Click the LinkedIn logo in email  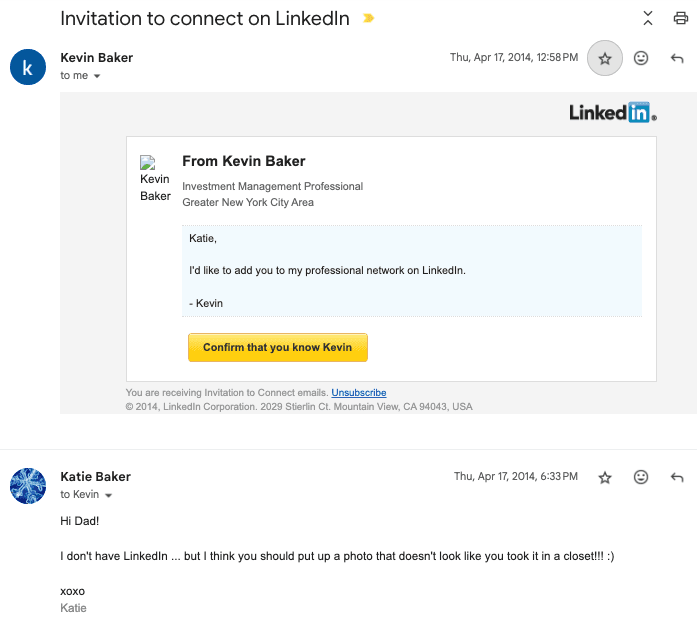(x=612, y=113)
